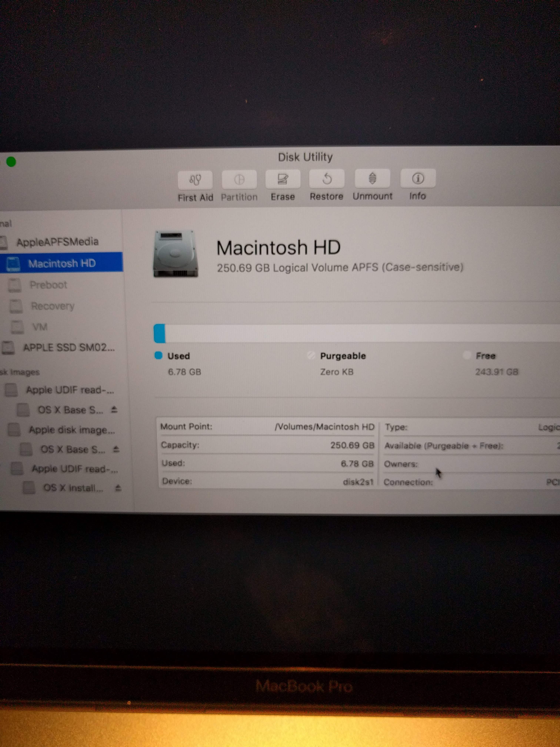The width and height of the screenshot is (560, 747).
Task: Click the Purgeable legend dot
Action: 311,355
